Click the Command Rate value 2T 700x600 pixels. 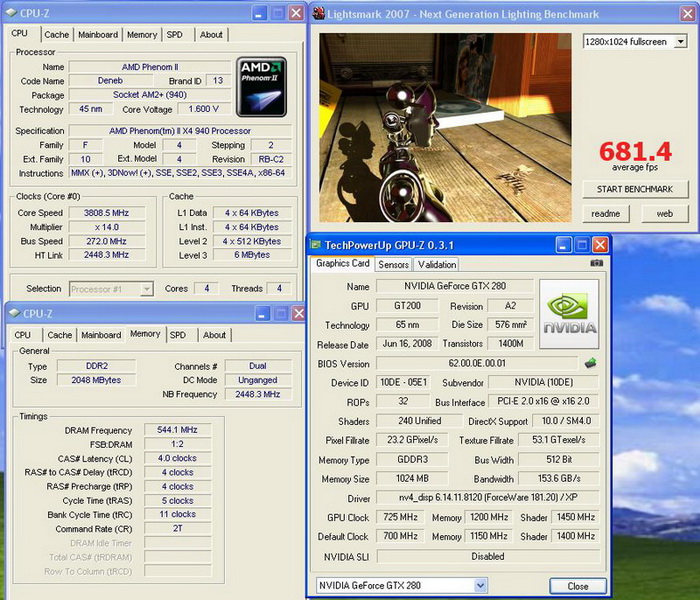(x=177, y=529)
